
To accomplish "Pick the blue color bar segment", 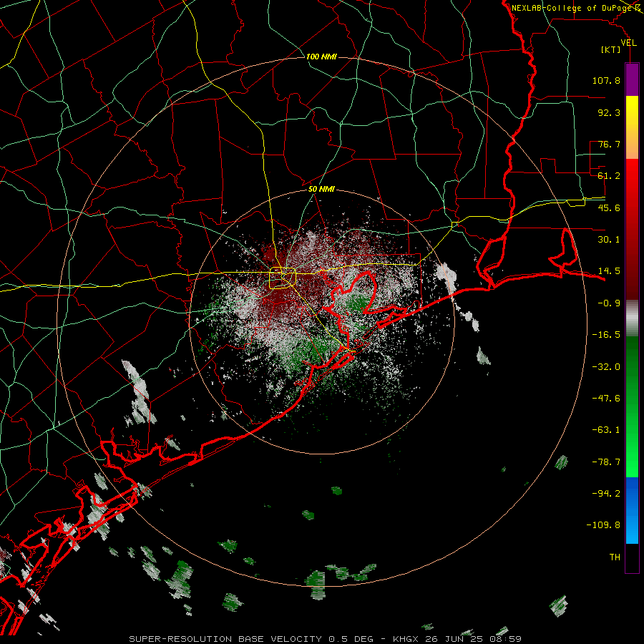I will point(632,510).
